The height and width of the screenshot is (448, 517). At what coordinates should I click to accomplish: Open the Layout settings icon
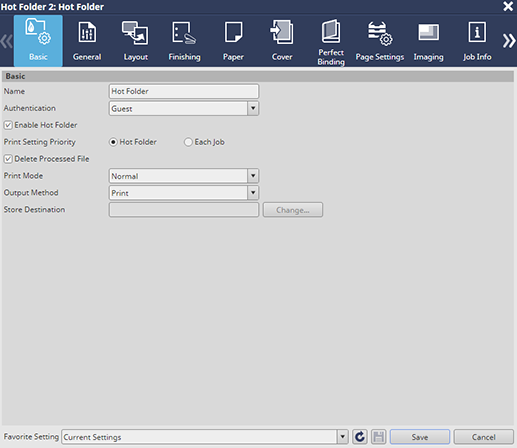point(135,33)
